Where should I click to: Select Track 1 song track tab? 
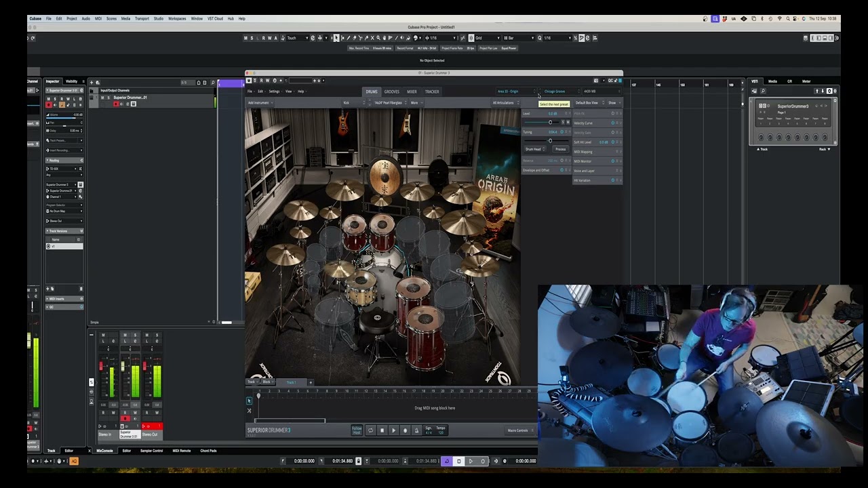[x=292, y=382]
